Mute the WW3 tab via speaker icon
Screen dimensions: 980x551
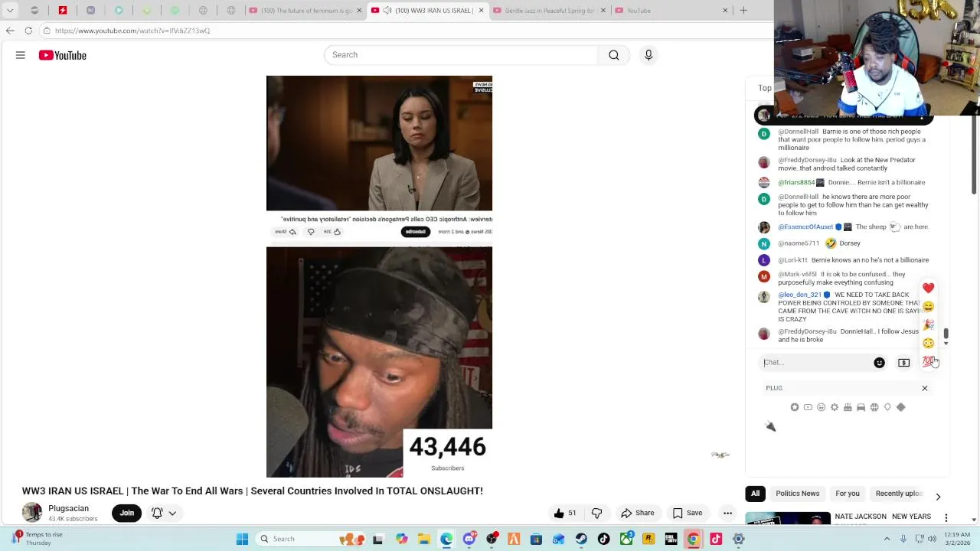(387, 11)
